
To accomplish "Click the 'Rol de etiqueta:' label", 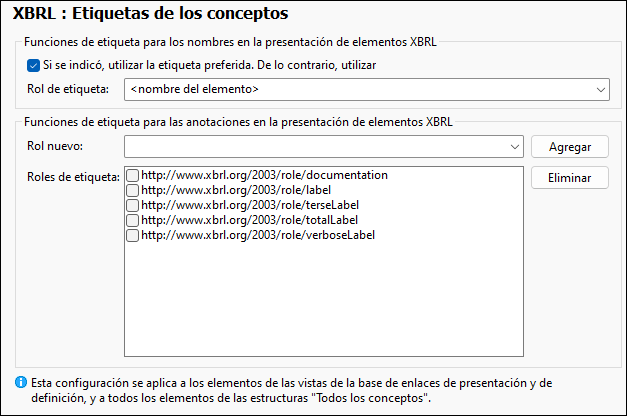I will [x=68, y=89].
